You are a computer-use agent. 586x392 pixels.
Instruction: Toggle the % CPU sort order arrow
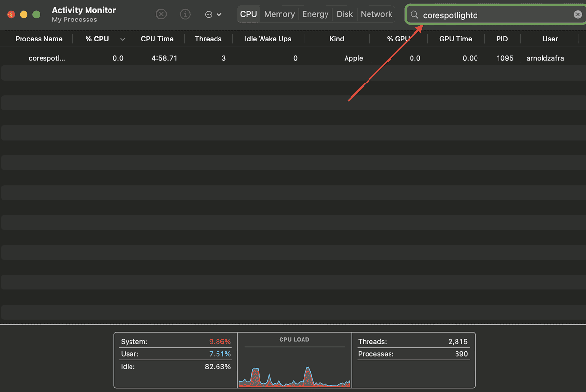tap(122, 39)
